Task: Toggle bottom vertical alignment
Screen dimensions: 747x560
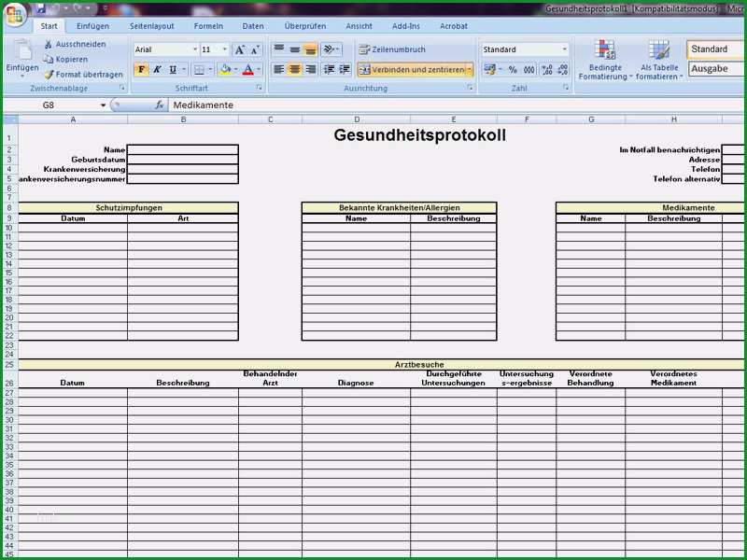Action: pos(311,49)
